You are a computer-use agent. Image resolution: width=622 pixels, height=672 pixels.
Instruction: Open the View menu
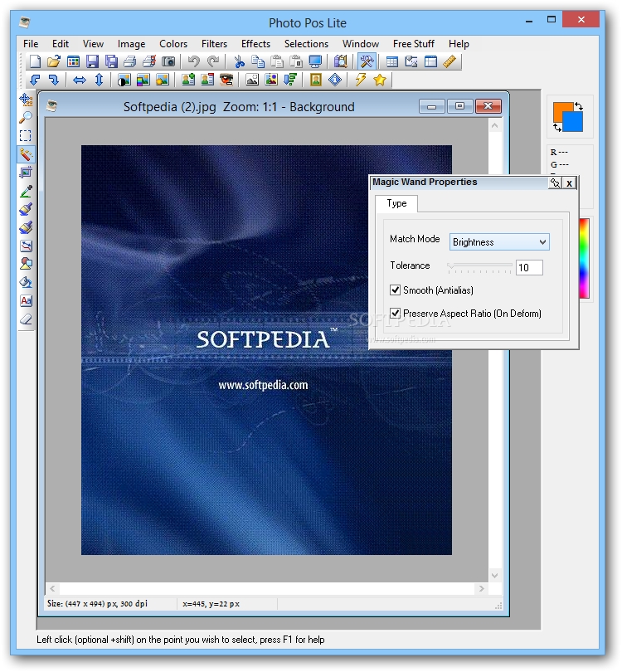click(x=93, y=44)
